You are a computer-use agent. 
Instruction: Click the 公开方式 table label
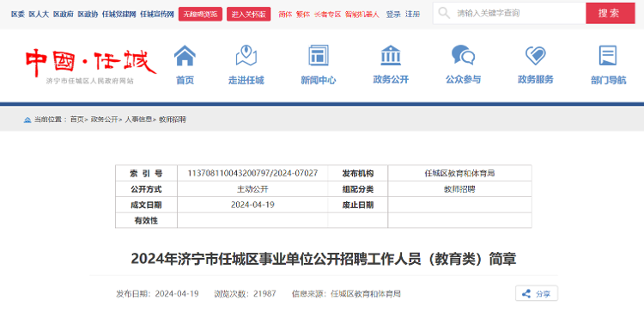(x=146, y=189)
